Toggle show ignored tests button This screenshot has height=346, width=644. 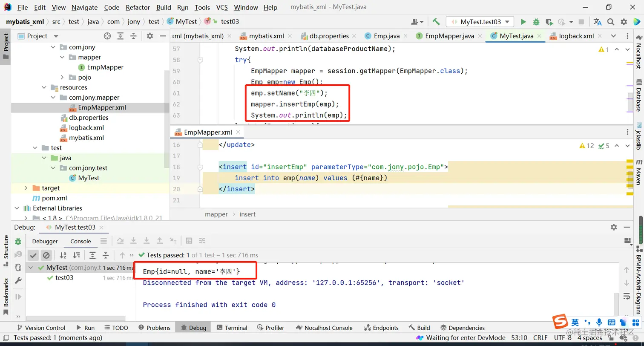pos(46,255)
